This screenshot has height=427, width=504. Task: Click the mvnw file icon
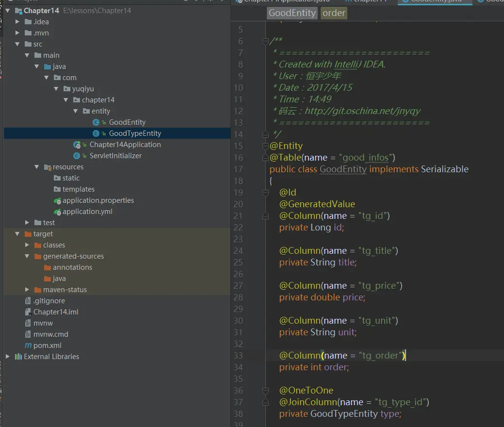click(28, 323)
